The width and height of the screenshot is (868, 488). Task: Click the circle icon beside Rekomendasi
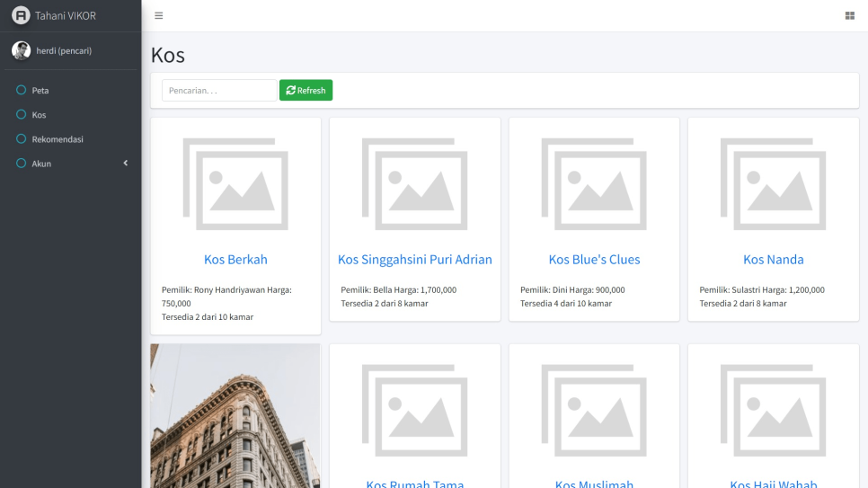(22, 139)
